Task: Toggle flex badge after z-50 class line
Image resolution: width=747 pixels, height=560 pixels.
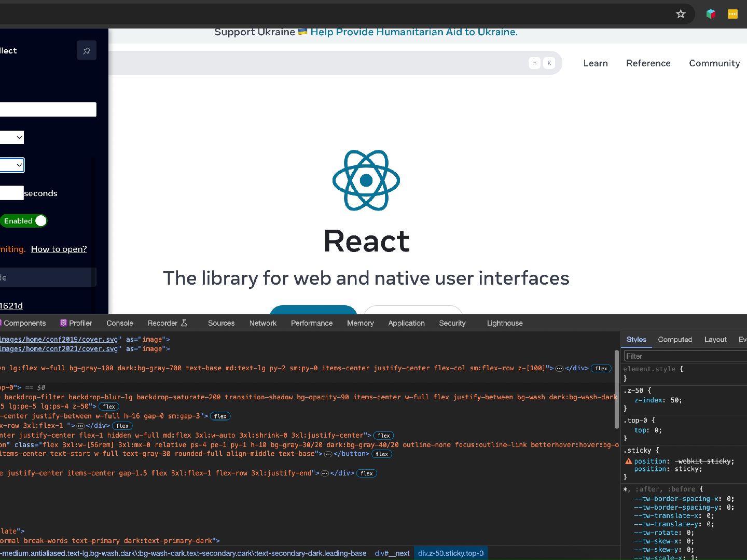Action: [109, 407]
